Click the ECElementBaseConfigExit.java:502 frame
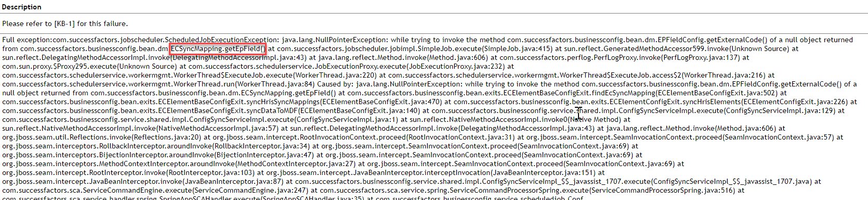Image resolution: width=868 pixels, height=200 pixels. 717,93
